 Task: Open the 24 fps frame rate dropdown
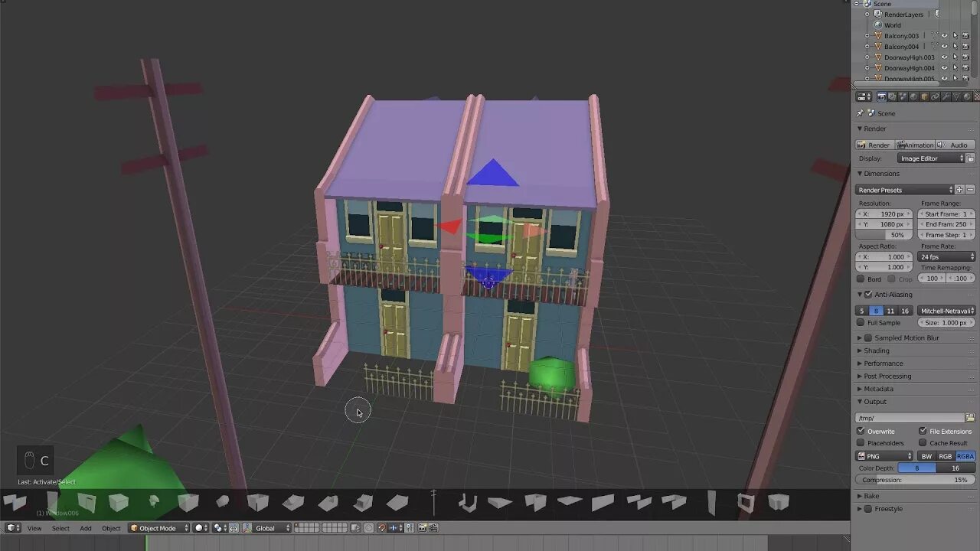click(x=947, y=257)
